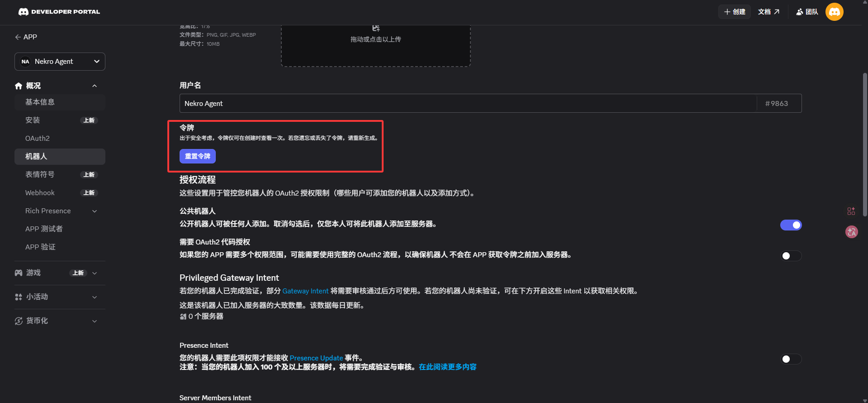Click the pink translate floating icon
Image resolution: width=868 pixels, height=403 pixels.
pos(851,232)
